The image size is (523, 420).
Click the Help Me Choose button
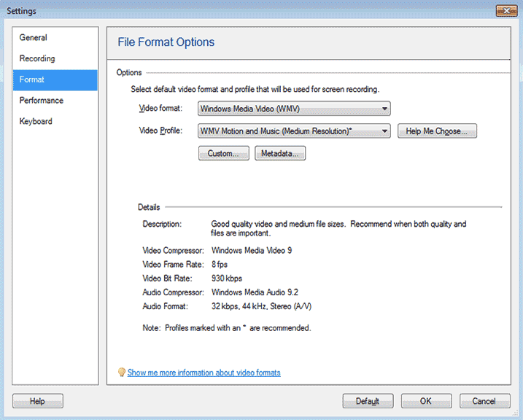tap(437, 131)
